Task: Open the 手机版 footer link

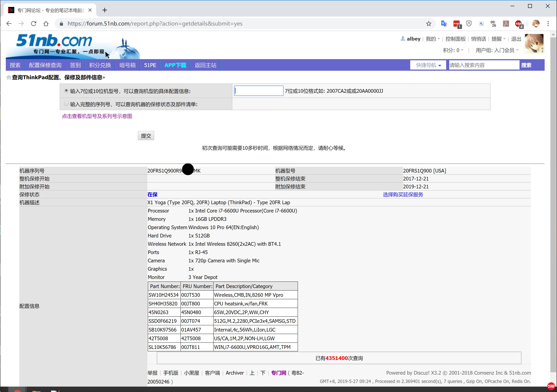Action: 171,373
